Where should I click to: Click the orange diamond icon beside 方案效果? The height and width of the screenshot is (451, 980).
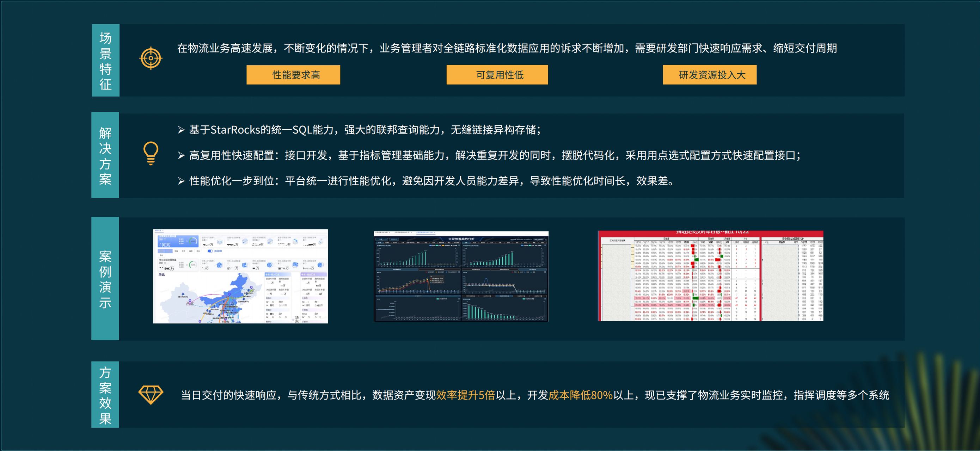click(151, 395)
